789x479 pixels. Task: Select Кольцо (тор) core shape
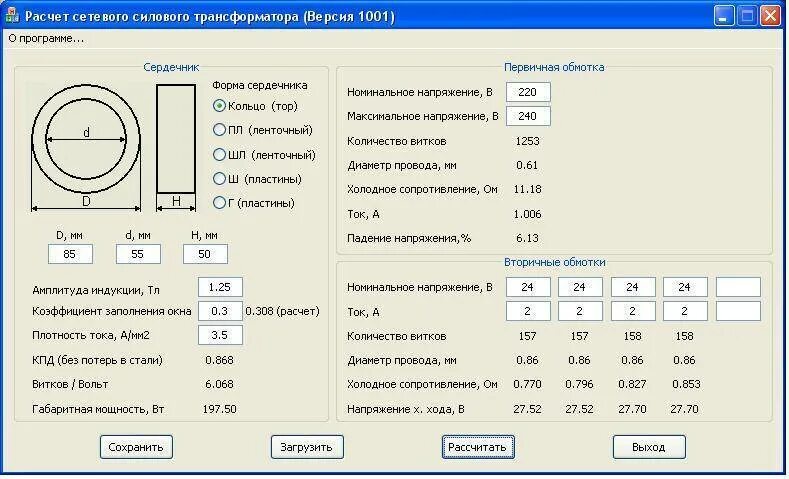click(x=255, y=106)
